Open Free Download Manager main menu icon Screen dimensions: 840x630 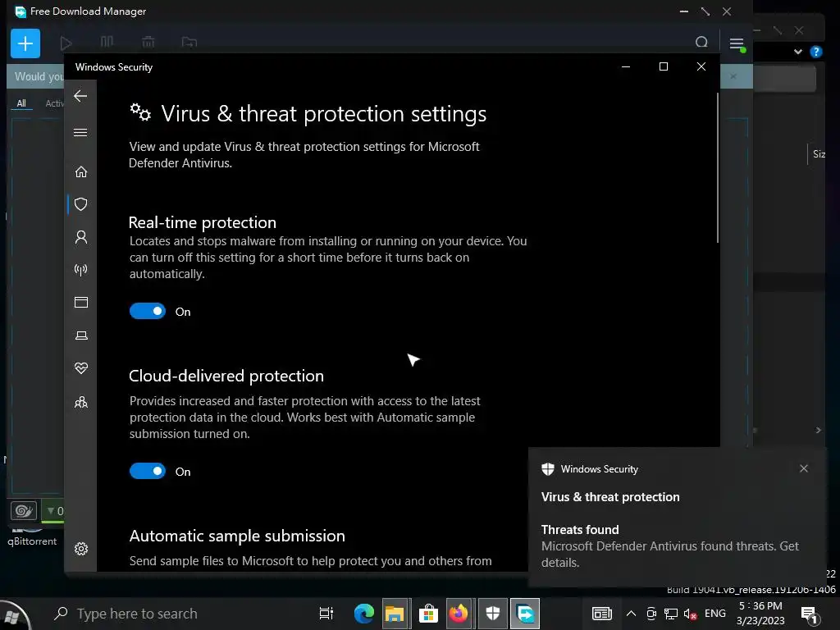point(737,43)
